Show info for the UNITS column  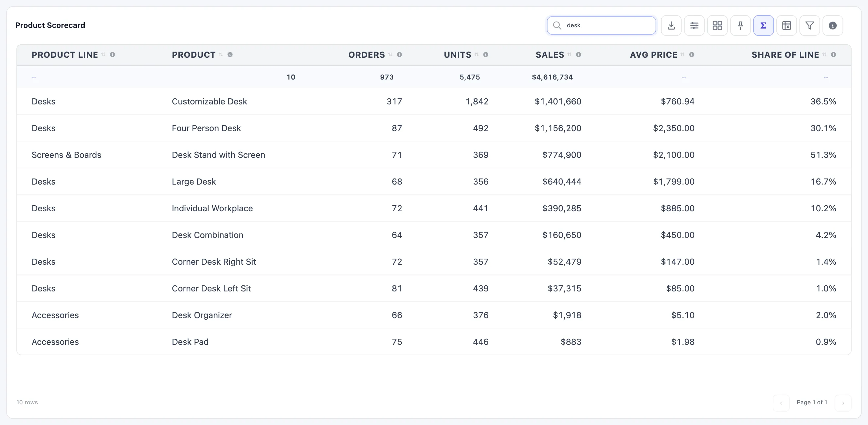486,55
